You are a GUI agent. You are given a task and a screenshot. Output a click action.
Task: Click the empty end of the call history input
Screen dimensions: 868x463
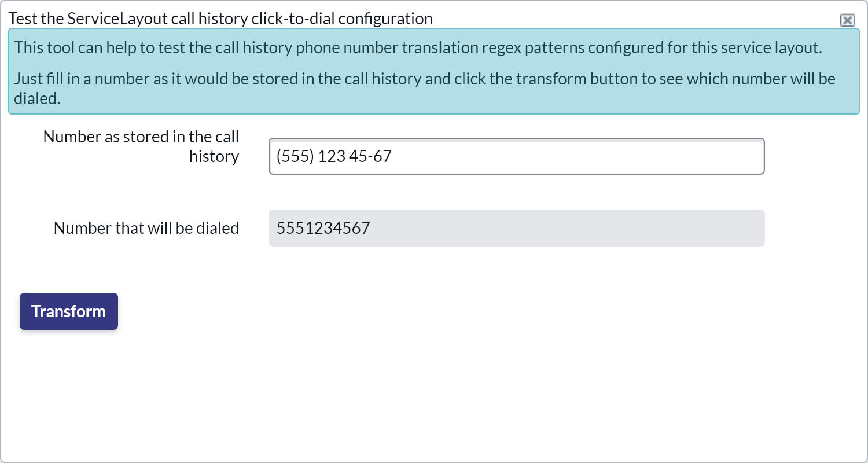(637, 156)
